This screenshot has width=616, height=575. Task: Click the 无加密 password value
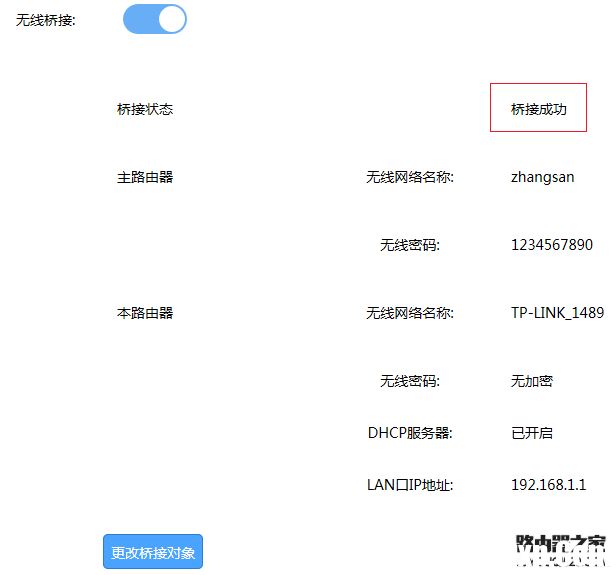pos(532,381)
